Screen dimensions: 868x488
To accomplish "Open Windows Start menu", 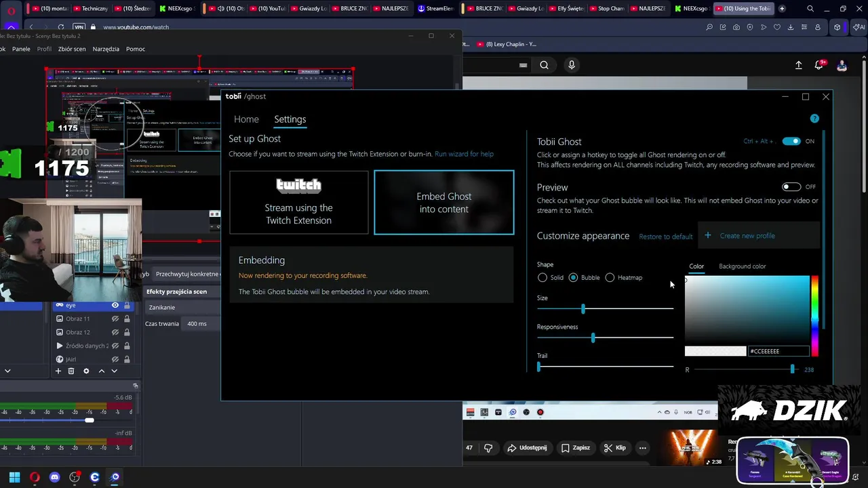I will point(14,477).
